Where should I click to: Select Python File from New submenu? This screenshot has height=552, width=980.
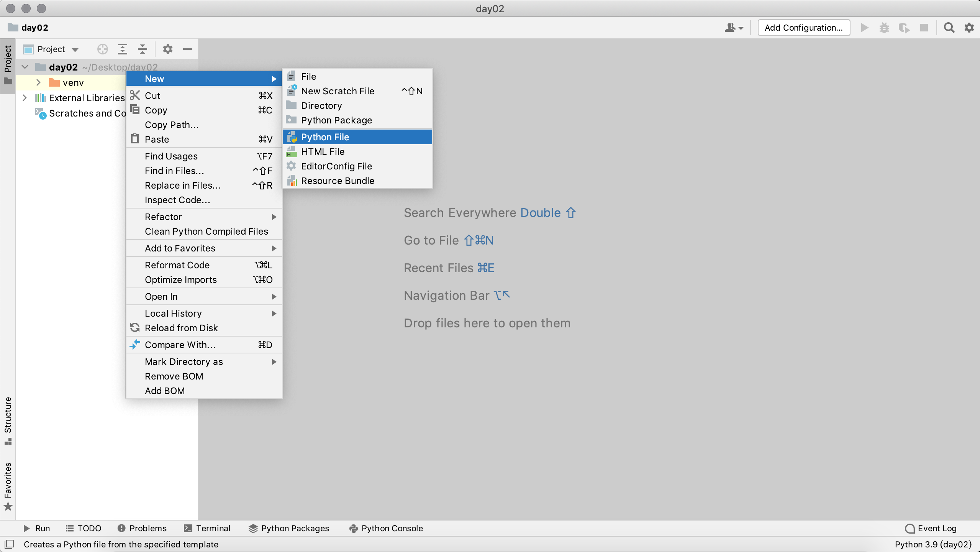click(x=325, y=137)
